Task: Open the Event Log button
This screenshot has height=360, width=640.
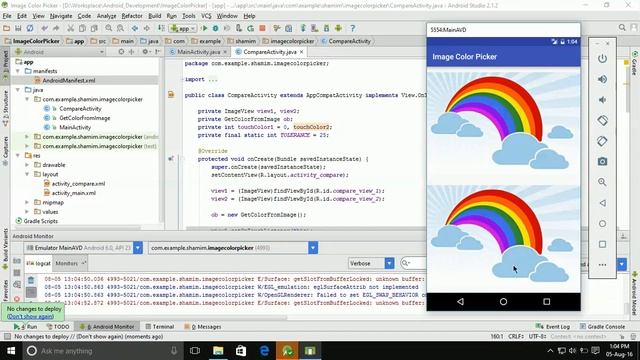Action: click(553, 327)
